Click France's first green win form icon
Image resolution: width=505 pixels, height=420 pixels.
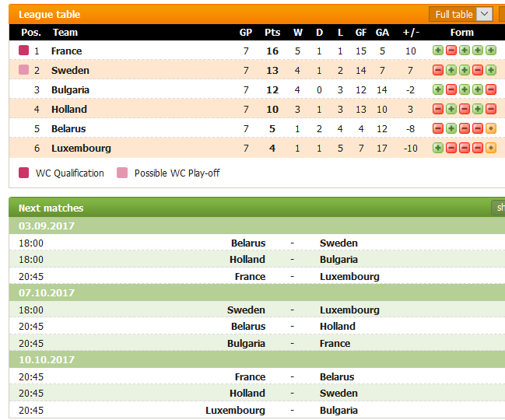[437, 51]
